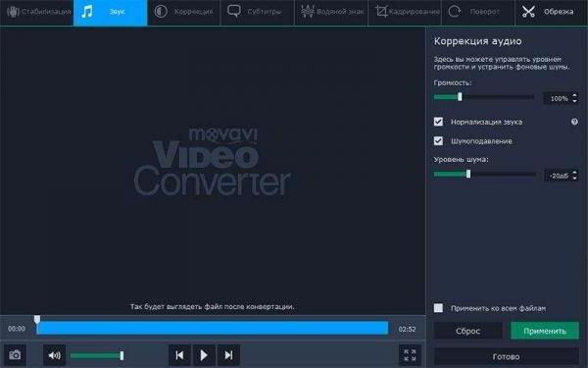Image resolution: width=588 pixels, height=368 pixels.
Task: Increase volume with the stepper up arrow
Action: point(574,96)
